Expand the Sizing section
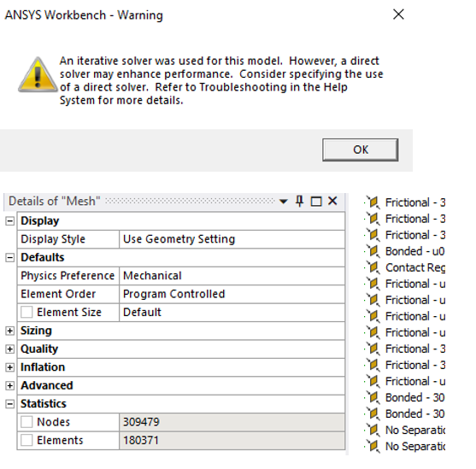Image resolution: width=476 pixels, height=469 pixels. point(10,331)
